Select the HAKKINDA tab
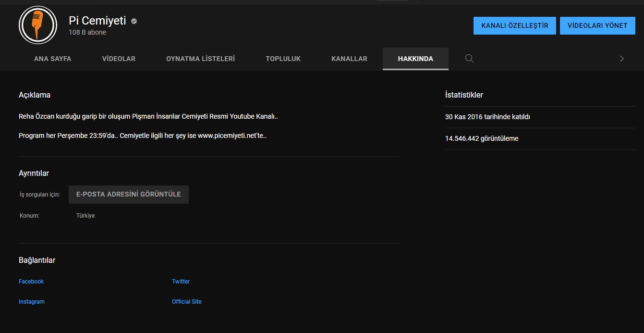The height and width of the screenshot is (333, 644). click(415, 59)
